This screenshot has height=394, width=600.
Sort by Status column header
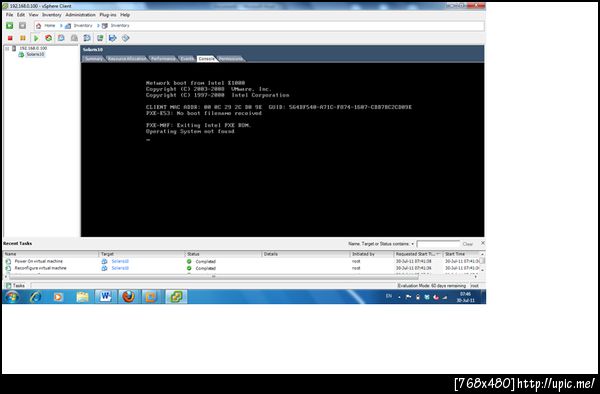point(223,254)
